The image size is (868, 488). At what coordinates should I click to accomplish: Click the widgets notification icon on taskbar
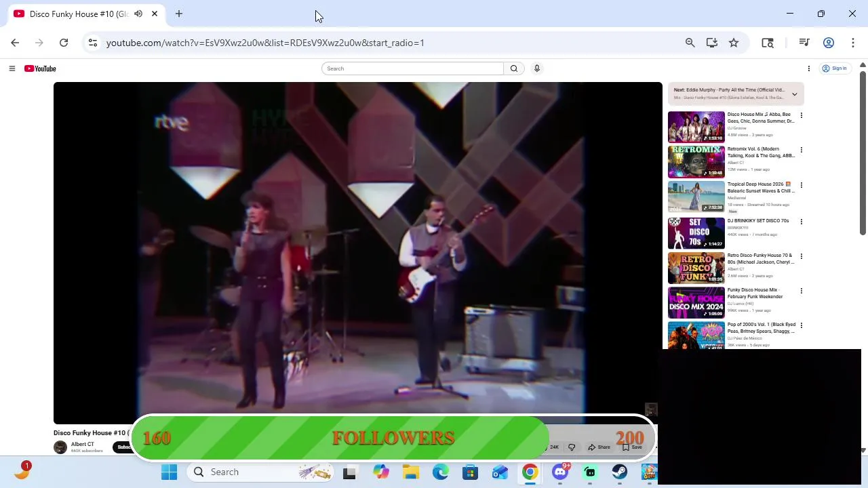(22, 471)
